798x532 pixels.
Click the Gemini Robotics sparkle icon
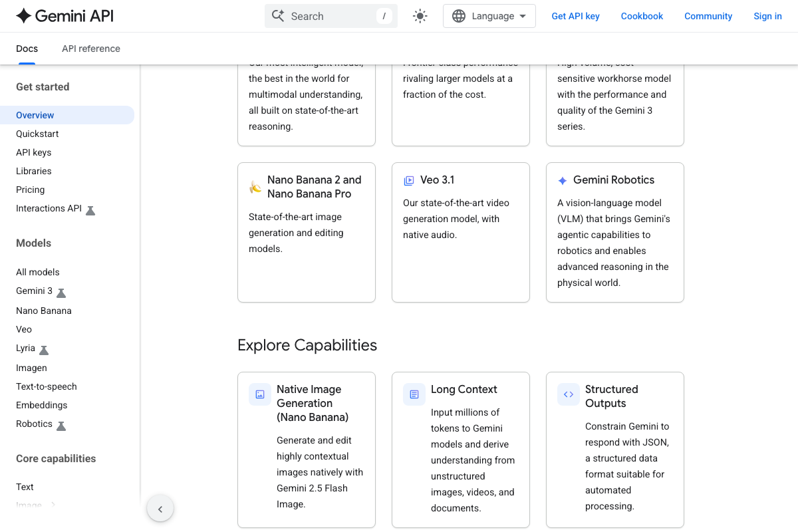point(563,181)
